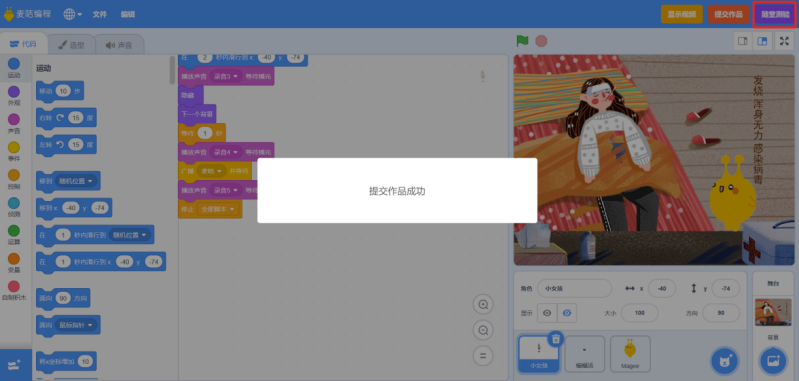Zoom in the code workspace

(x=483, y=305)
